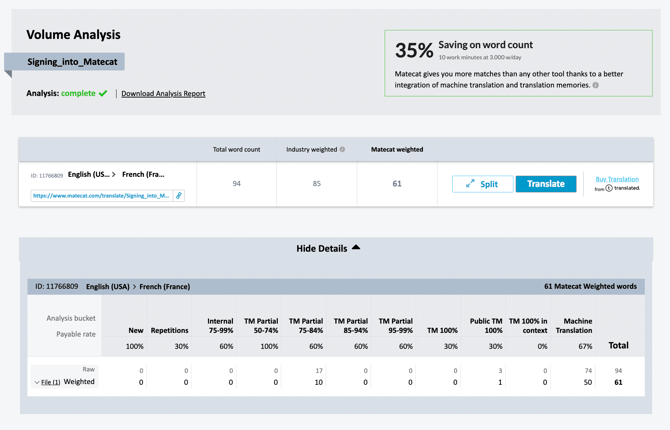Image resolution: width=670 pixels, height=430 pixels.
Task: Click the TM Partial 75-84% column header
Action: coord(306,326)
